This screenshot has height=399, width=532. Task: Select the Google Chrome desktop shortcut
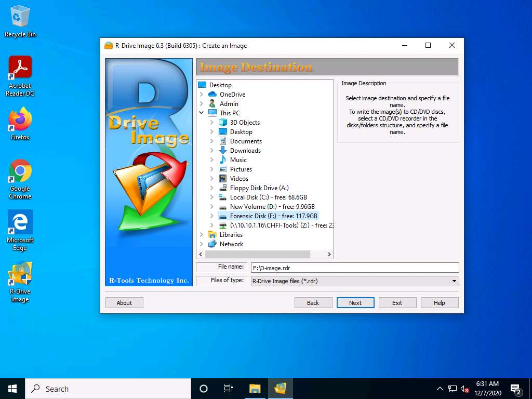click(x=20, y=179)
